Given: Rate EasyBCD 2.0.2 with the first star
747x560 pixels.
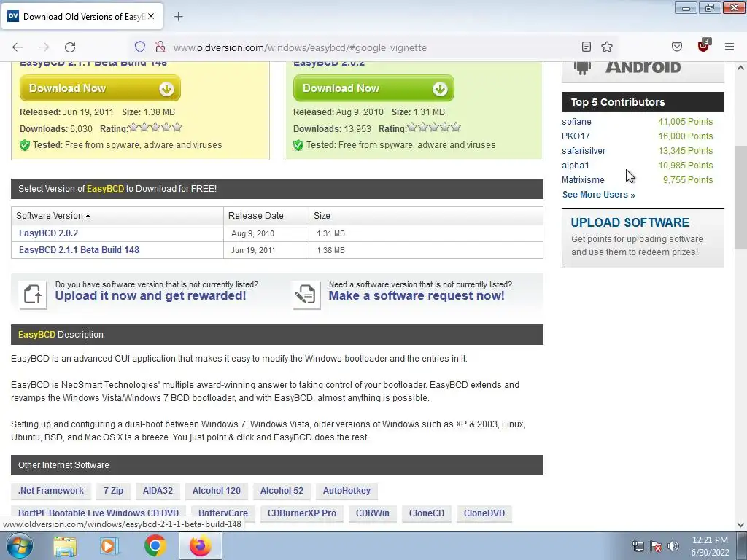Looking at the screenshot, I should 412,127.
